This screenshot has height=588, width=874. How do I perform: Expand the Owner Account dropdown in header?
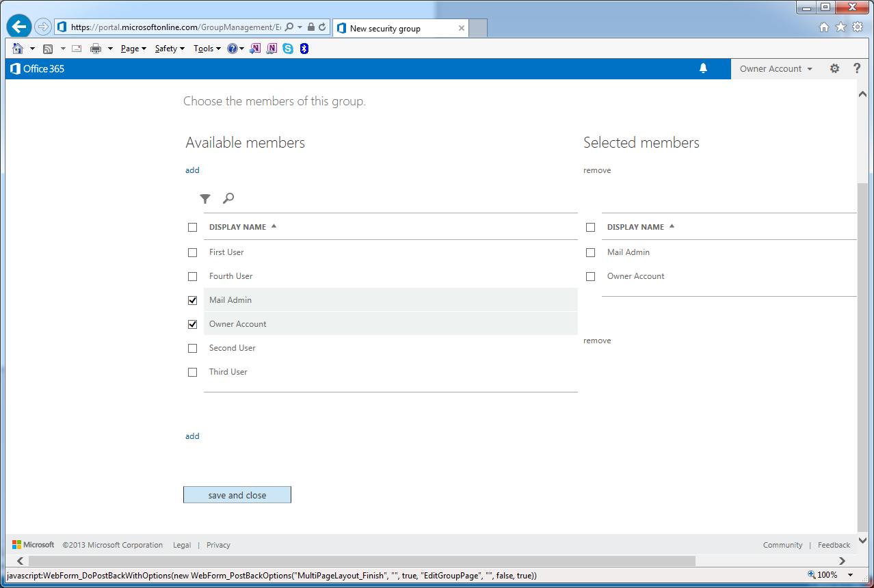tap(776, 68)
